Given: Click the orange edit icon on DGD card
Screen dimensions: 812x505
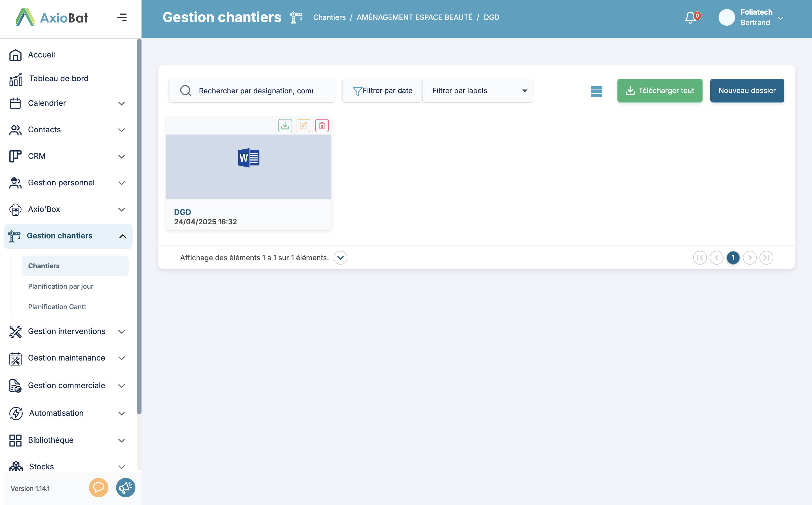Looking at the screenshot, I should (x=303, y=126).
